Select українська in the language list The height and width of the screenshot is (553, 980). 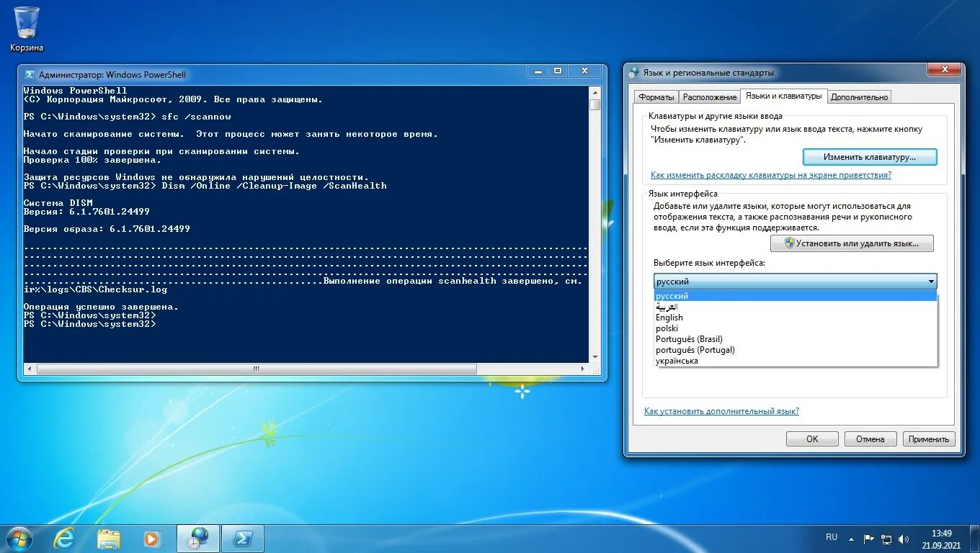[796, 361]
